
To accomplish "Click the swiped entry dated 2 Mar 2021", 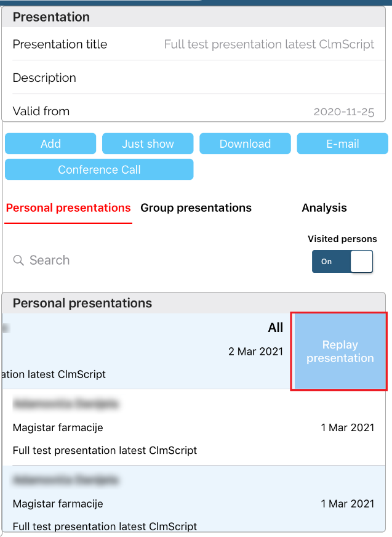I will [146, 352].
